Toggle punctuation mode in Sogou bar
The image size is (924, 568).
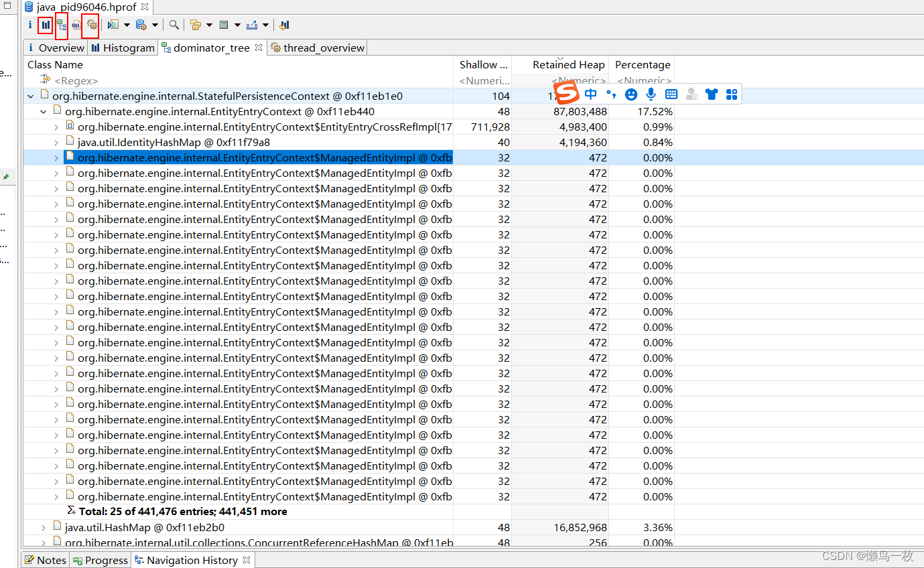click(x=610, y=94)
